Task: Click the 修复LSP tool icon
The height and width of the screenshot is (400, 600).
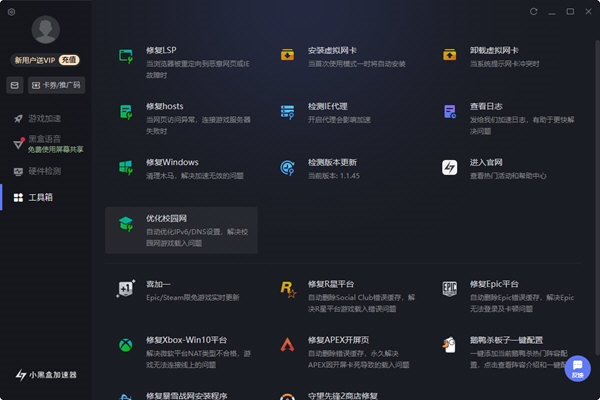Action: [x=126, y=56]
